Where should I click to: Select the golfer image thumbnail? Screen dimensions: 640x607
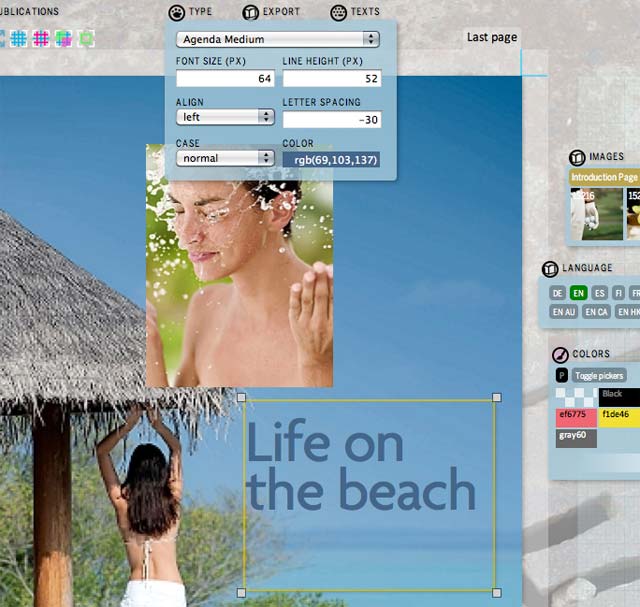tap(597, 214)
